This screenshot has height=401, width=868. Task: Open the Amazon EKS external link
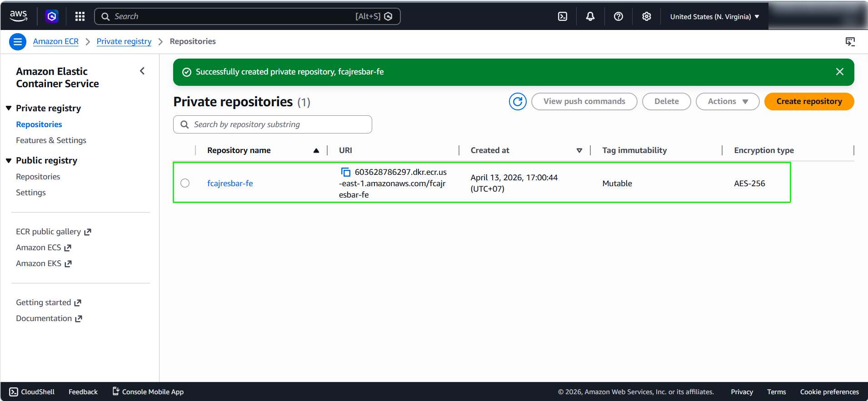point(44,263)
